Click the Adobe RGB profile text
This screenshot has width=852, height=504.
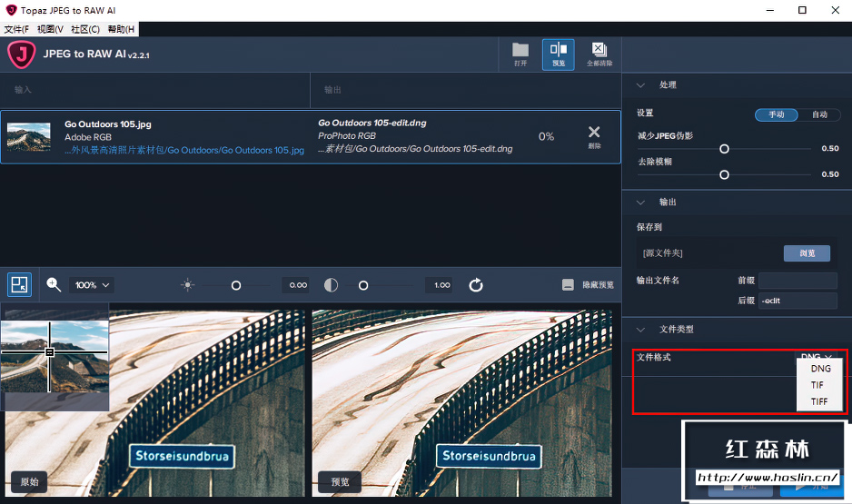88,137
